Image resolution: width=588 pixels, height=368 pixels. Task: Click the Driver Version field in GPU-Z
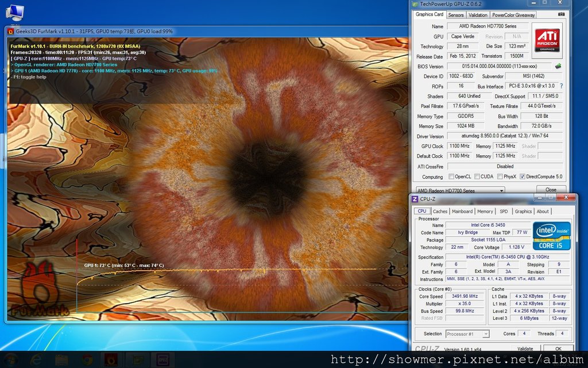(505, 136)
